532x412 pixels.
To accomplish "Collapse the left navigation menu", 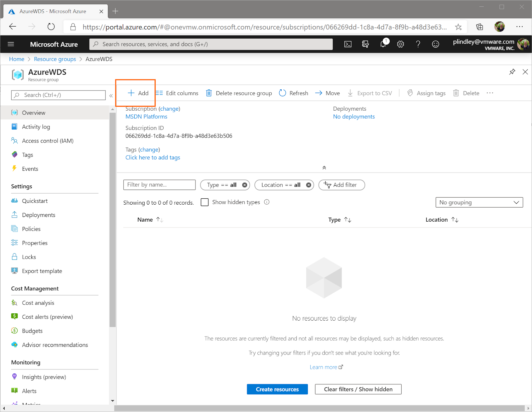I will [111, 96].
